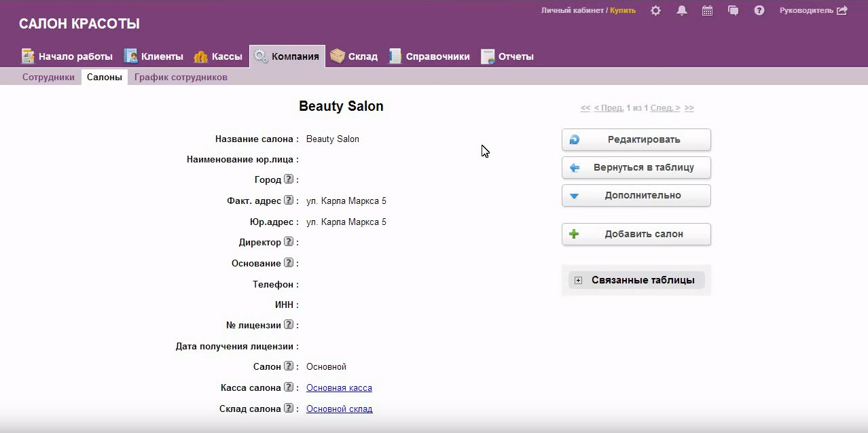Click the help question mark in header
This screenshot has height=433, width=868.
coord(759,11)
